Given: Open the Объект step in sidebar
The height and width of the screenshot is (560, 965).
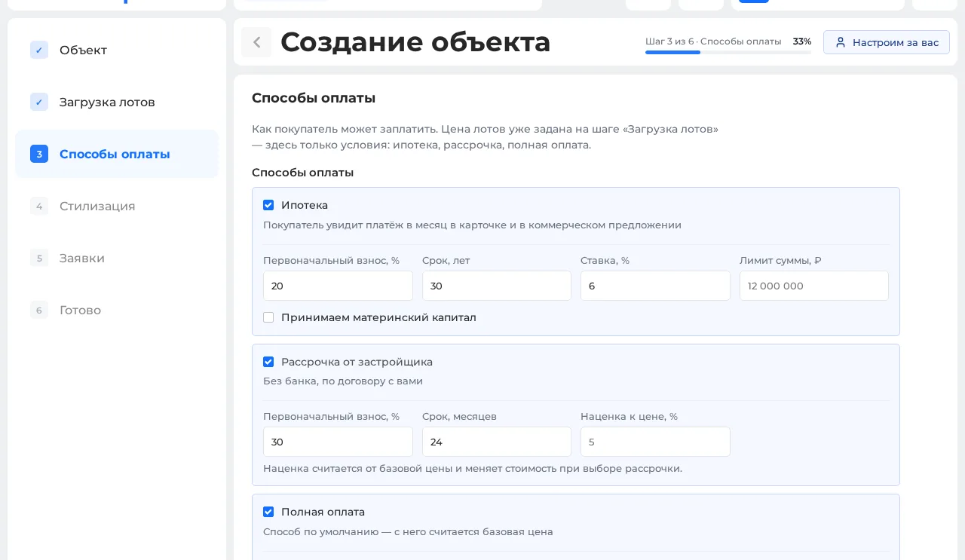Looking at the screenshot, I should (x=117, y=50).
